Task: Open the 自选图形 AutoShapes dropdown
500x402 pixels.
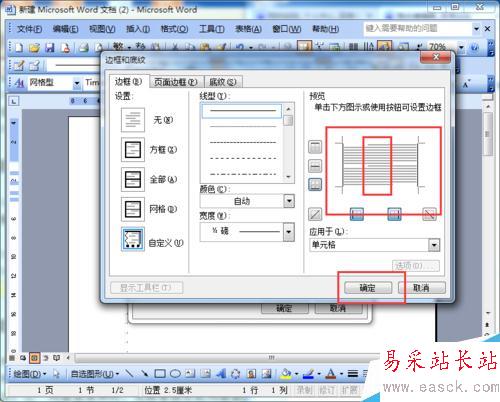Action: pos(95,374)
